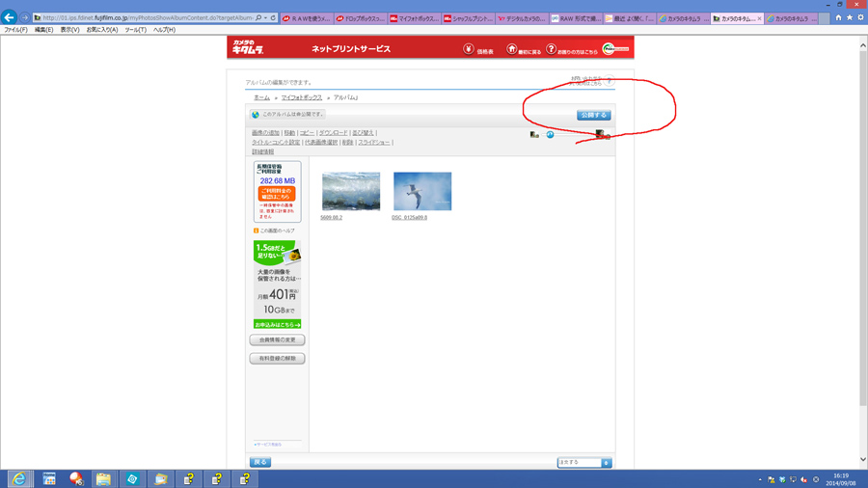
Task: Open help via the red header question-mark icon
Action: coord(551,48)
